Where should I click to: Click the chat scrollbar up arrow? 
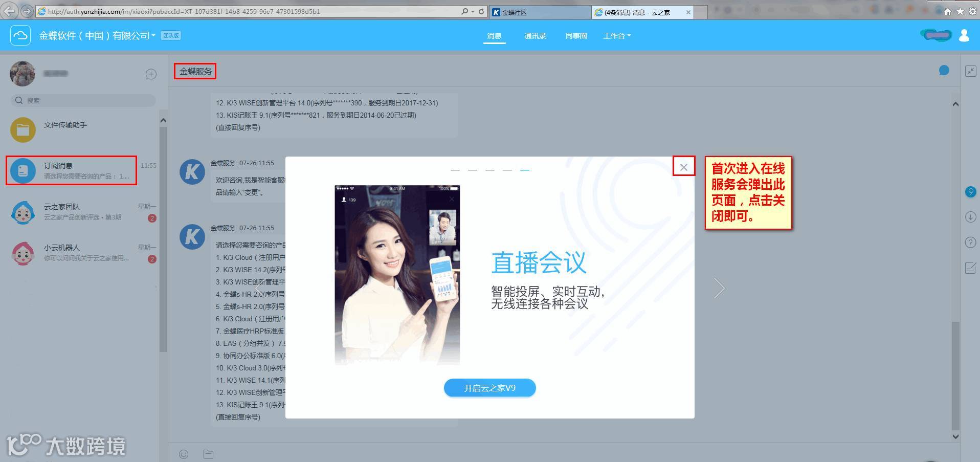955,104
